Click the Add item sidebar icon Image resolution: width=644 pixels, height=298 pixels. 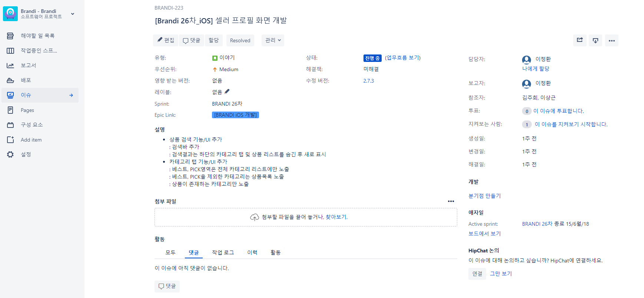click(x=10, y=140)
